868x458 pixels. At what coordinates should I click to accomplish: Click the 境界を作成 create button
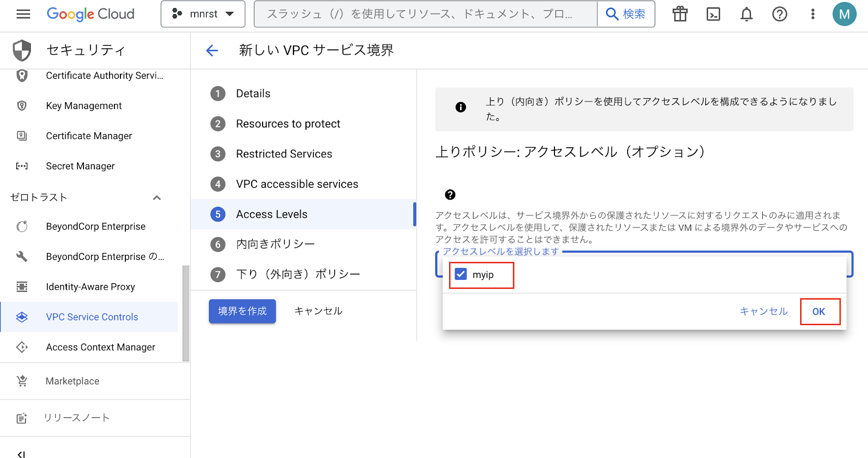pyautogui.click(x=242, y=311)
